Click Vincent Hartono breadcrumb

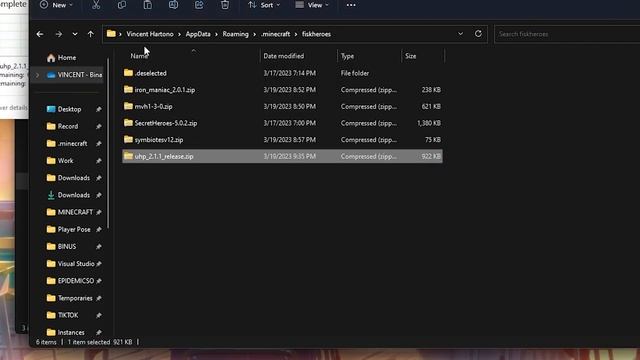coord(150,34)
